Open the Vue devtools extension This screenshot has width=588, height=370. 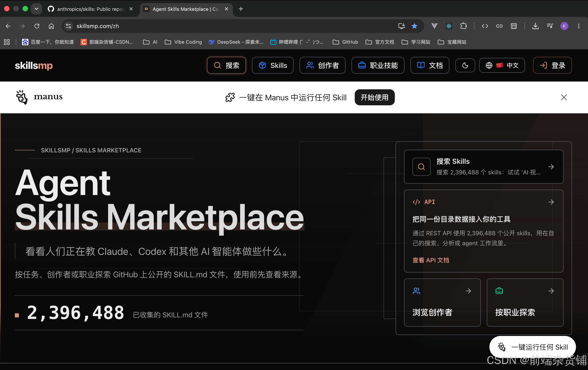point(434,26)
